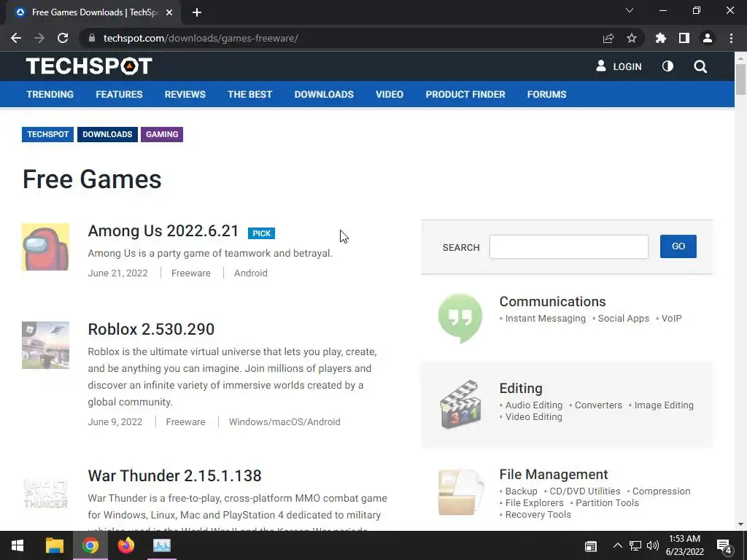Open File Explorer from the taskbar
The image size is (747, 560).
(x=54, y=545)
